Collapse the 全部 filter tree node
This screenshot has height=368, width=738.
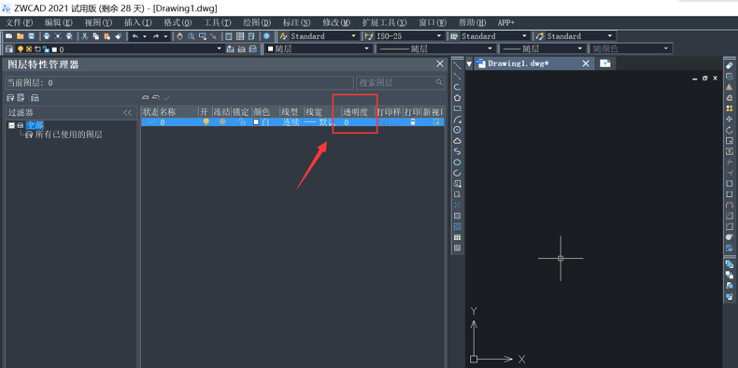click(11, 125)
